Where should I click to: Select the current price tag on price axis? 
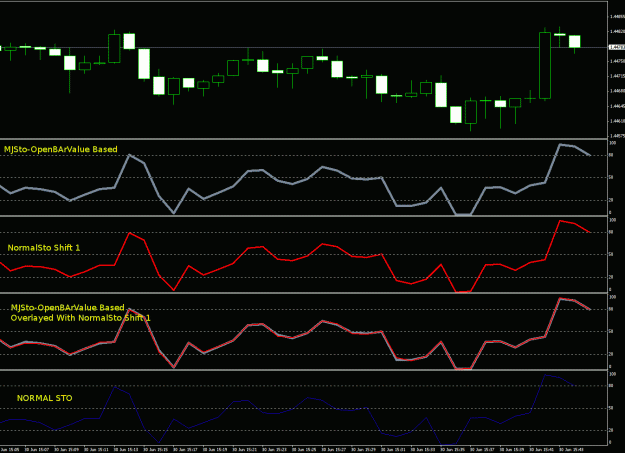(617, 47)
